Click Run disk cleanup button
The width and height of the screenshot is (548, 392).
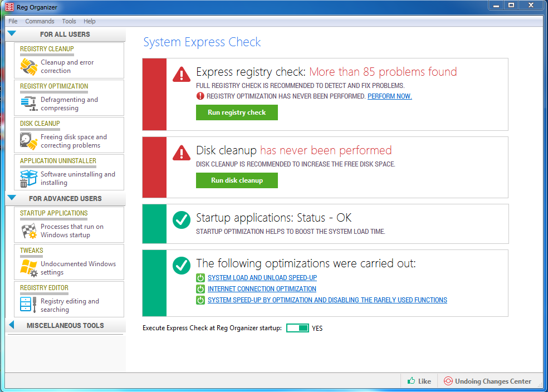237,180
